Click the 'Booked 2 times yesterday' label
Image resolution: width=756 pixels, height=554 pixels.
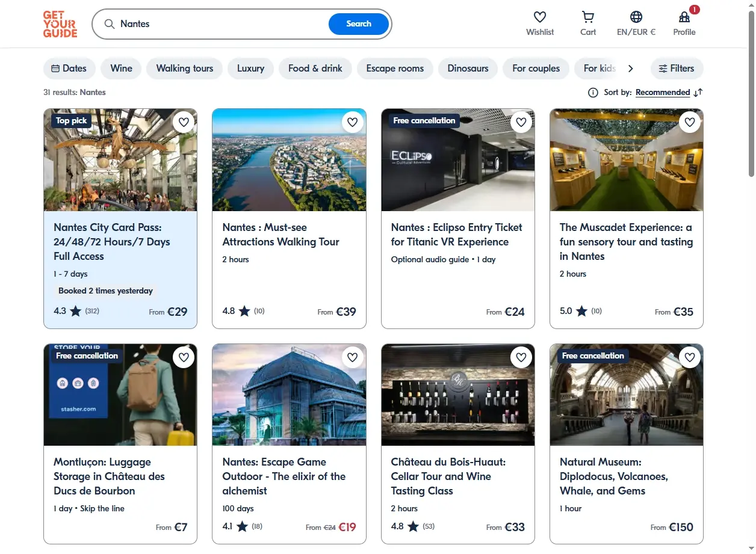105,291
